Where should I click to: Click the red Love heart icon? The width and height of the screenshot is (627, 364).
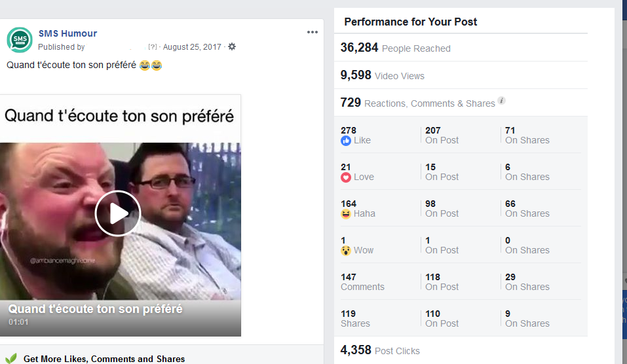(346, 177)
